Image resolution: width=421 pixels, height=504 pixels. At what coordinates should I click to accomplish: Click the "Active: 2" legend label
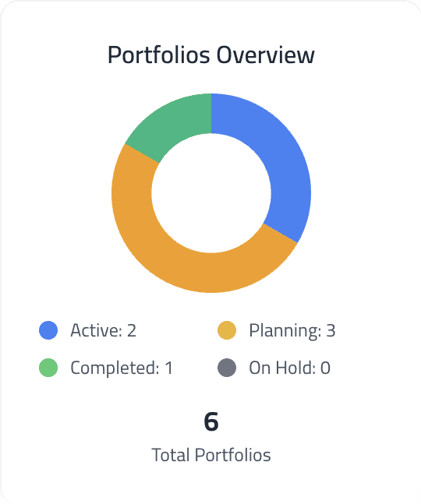pyautogui.click(x=103, y=330)
